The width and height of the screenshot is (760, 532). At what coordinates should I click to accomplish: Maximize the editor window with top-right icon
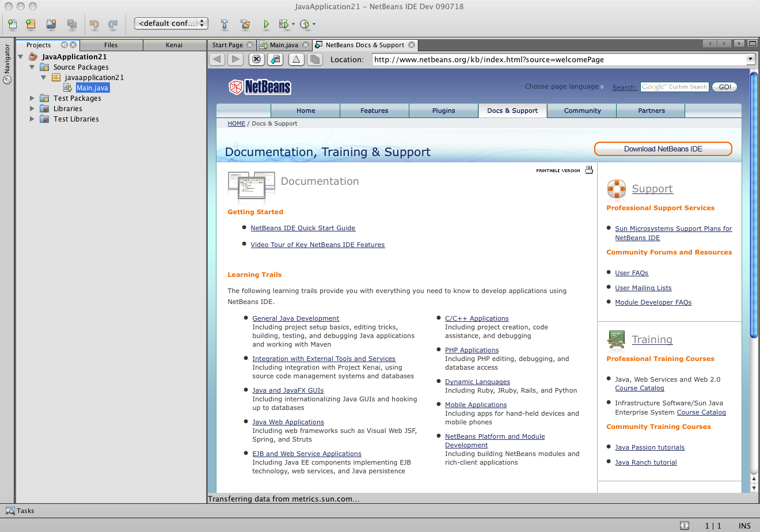pos(752,44)
